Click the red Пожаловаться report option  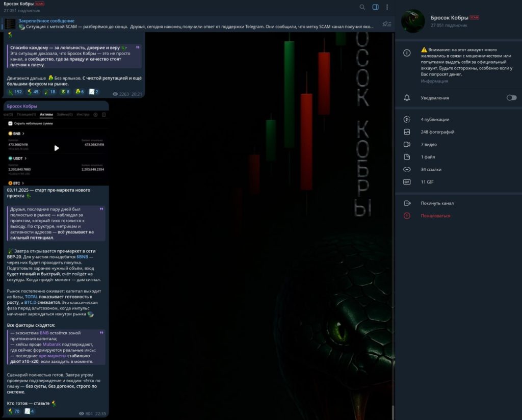point(435,216)
